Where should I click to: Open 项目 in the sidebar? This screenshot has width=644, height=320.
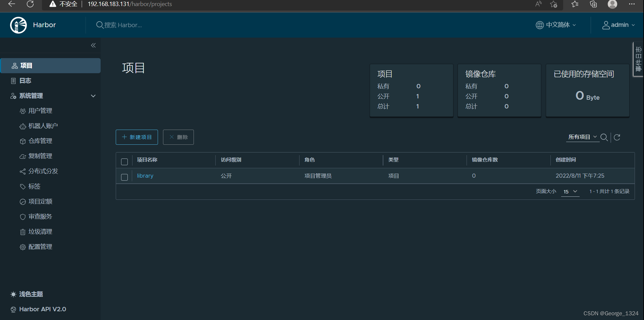(x=51, y=65)
